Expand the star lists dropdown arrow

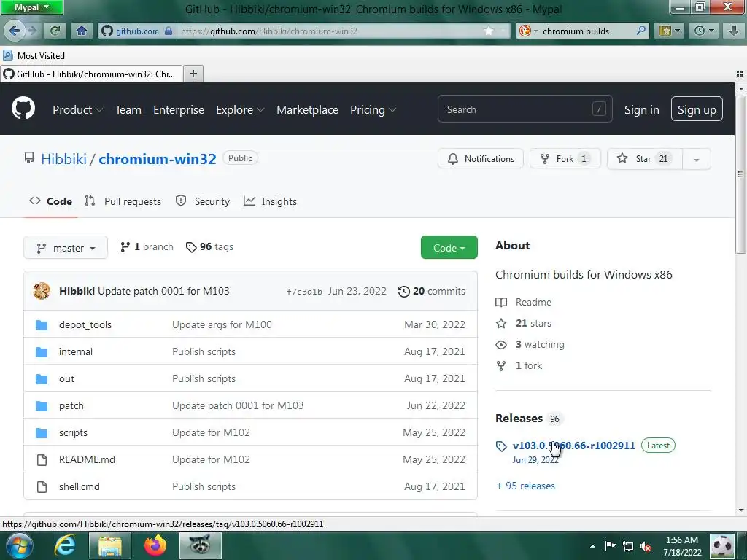(697, 159)
